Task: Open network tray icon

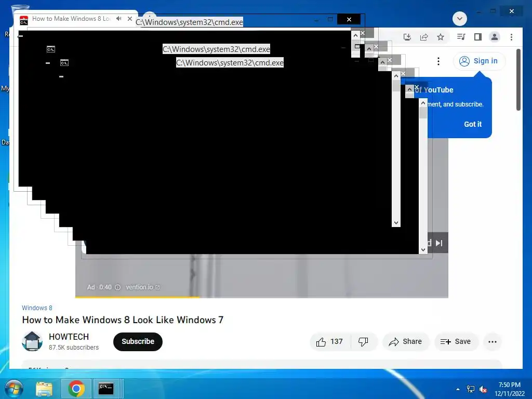Action: pyautogui.click(x=471, y=389)
